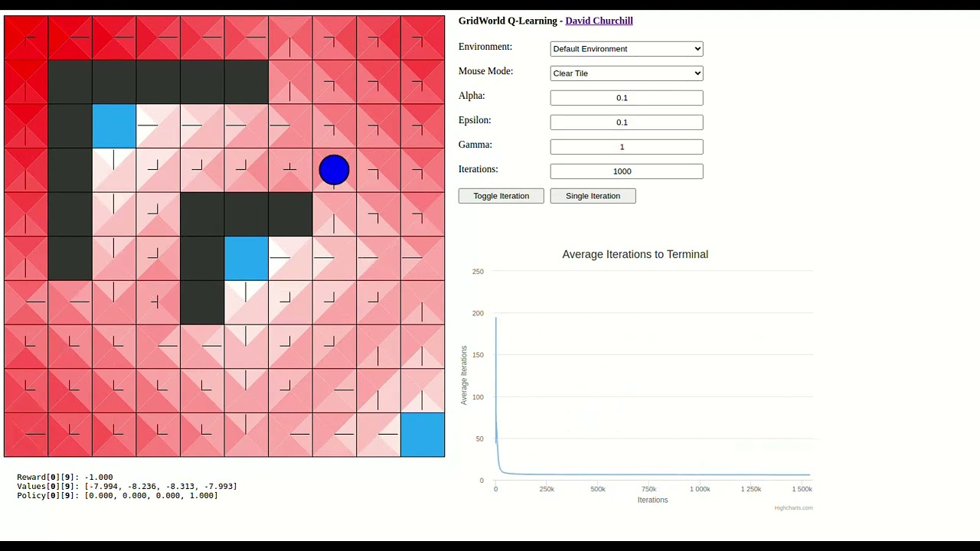Click the 500k x-axis label
This screenshot has height=551, width=980.
(598, 489)
